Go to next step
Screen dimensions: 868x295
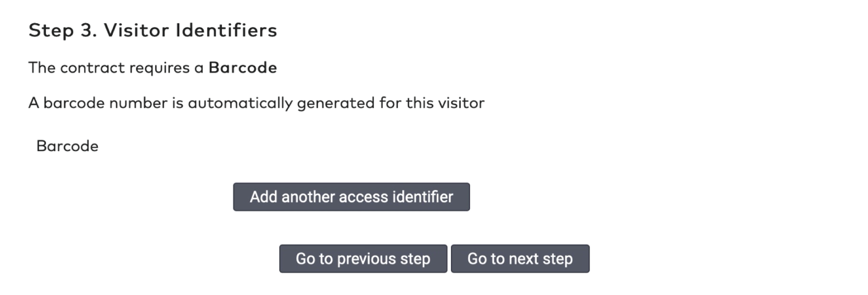tap(520, 259)
